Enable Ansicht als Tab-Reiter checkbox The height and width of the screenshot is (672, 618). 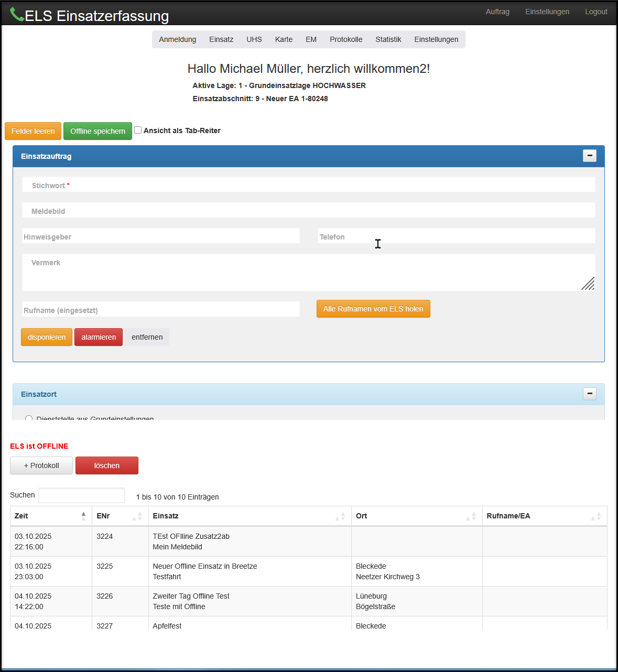(x=138, y=130)
